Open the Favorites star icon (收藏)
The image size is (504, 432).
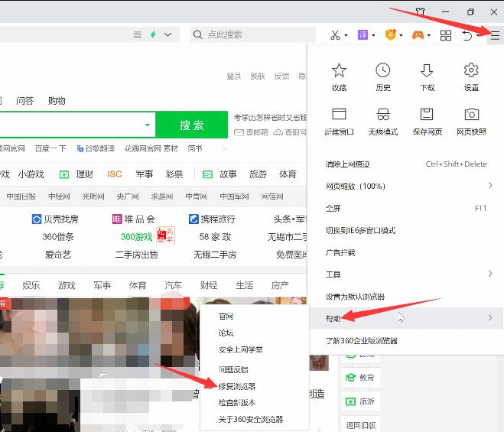(x=339, y=70)
